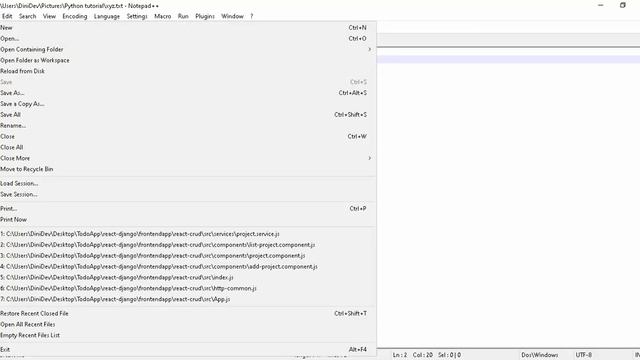
Task: Open the Window menu
Action: (x=232, y=16)
